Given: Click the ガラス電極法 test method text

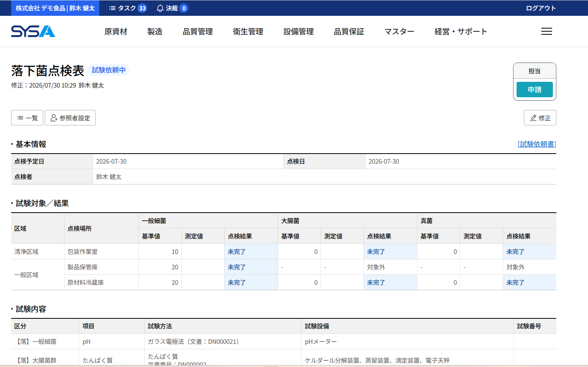Looking at the screenshot, I should (193, 342).
